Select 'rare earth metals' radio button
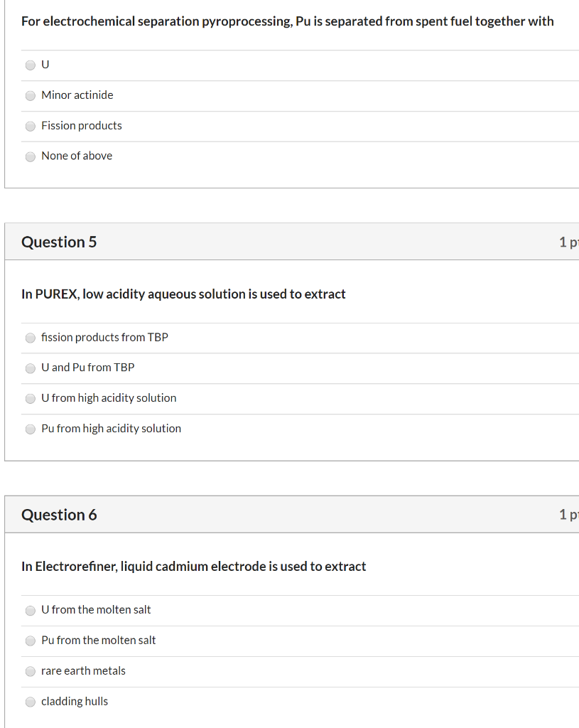The width and height of the screenshot is (579, 728). (x=30, y=671)
